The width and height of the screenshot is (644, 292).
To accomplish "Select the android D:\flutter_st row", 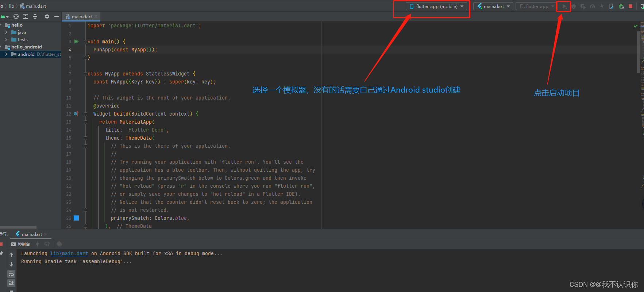I will [31, 54].
